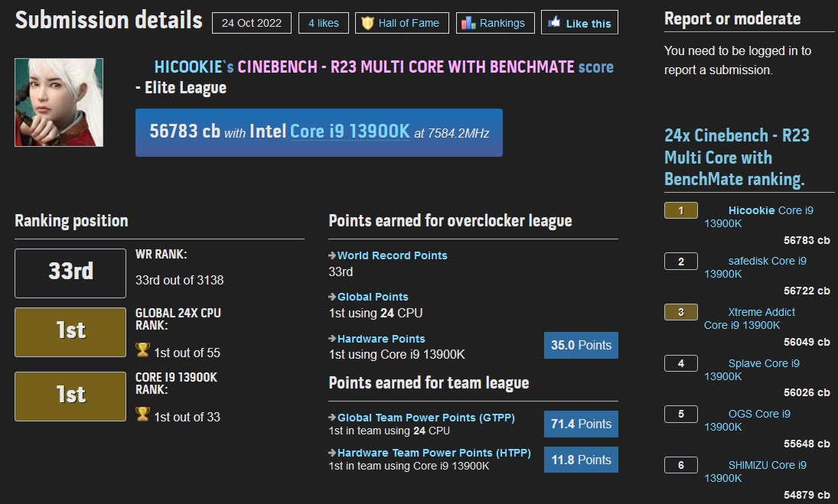Click the rank 2 badge in sidebar
The width and height of the screenshot is (838, 504).
[x=681, y=262]
